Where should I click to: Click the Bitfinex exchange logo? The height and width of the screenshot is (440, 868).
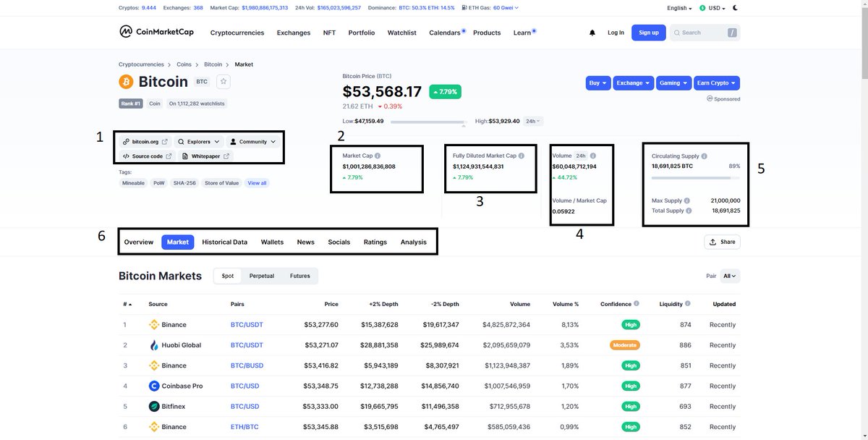[x=154, y=407]
